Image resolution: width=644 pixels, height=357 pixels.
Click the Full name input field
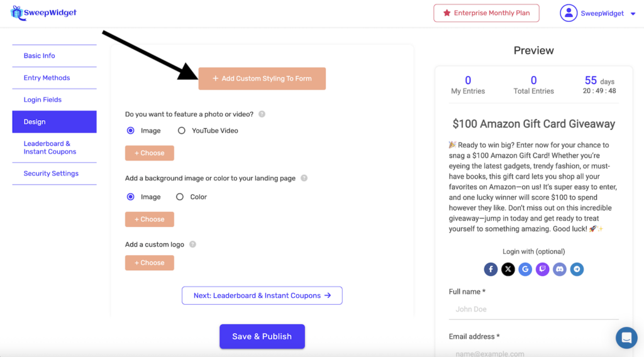point(533,309)
